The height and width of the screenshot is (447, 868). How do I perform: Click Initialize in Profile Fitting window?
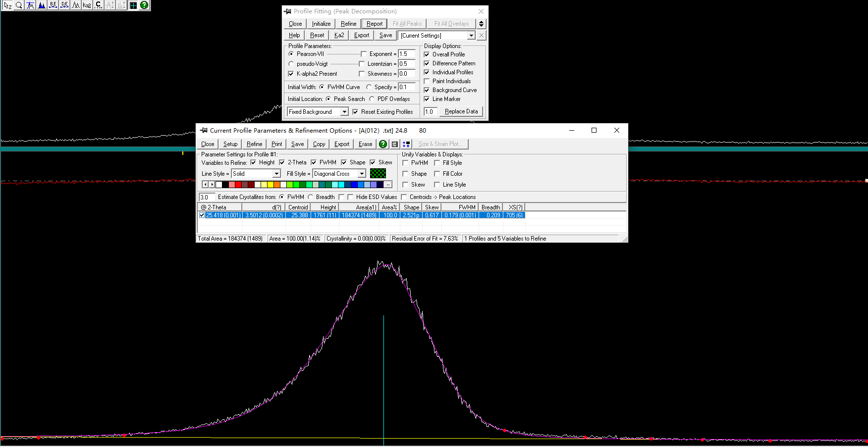[x=321, y=24]
